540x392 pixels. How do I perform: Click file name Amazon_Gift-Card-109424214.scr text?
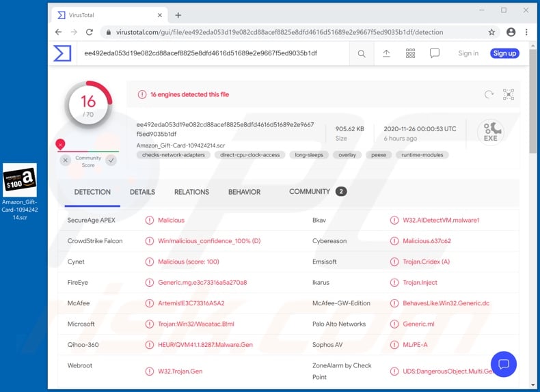point(181,145)
